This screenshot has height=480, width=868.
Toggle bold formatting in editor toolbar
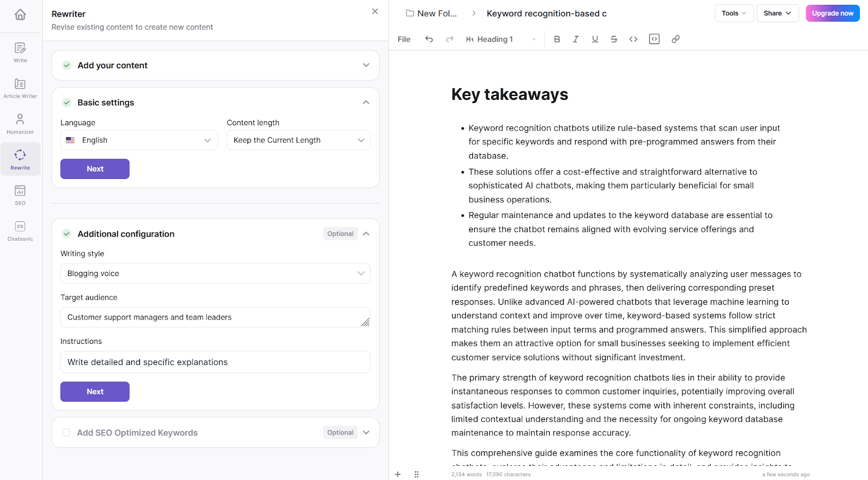pos(557,39)
